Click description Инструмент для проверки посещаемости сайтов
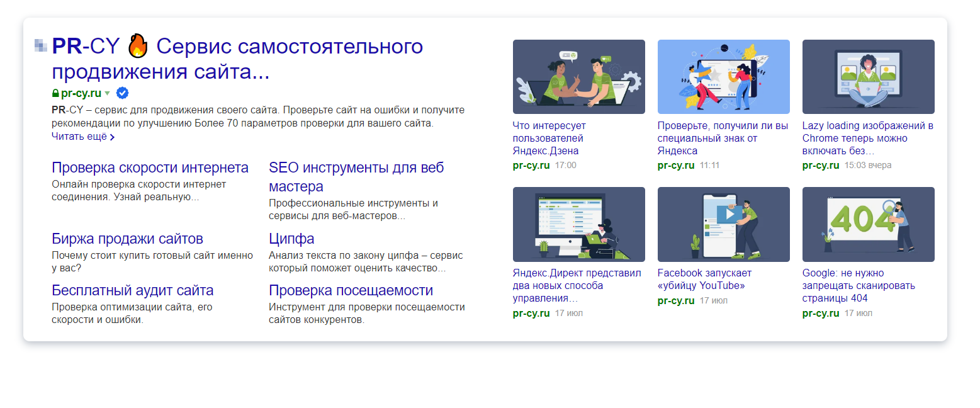 tap(367, 313)
